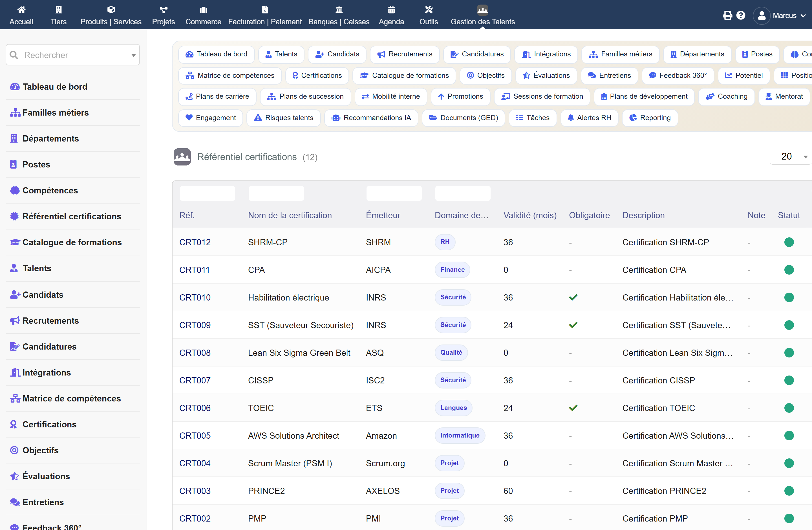Image resolution: width=812 pixels, height=530 pixels.
Task: Open the Agenda calendar icon
Action: (x=391, y=10)
